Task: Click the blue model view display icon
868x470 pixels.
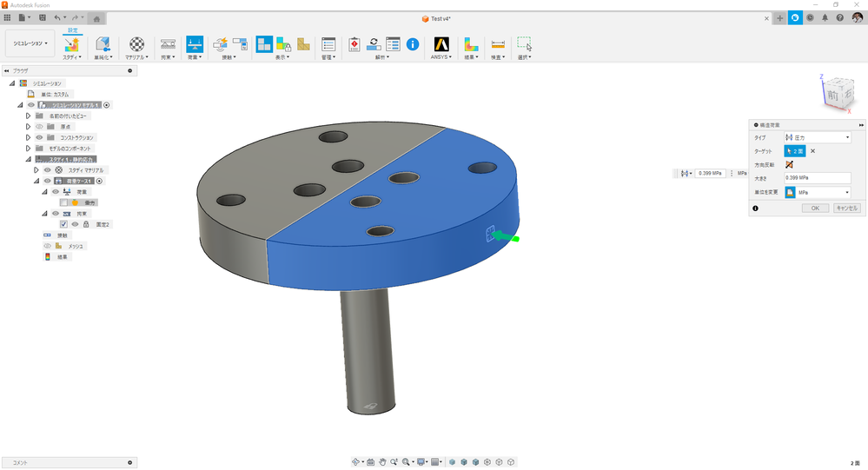Action: point(264,44)
